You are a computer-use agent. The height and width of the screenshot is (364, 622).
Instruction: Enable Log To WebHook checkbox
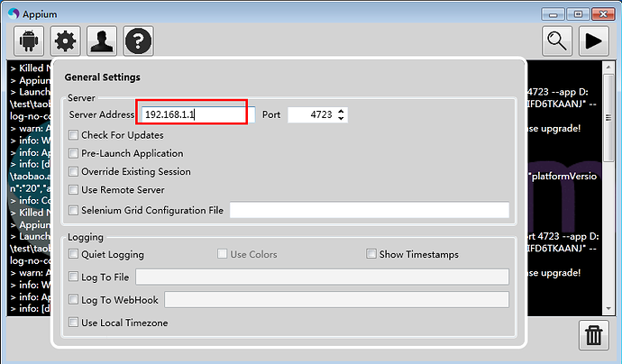tap(73, 299)
